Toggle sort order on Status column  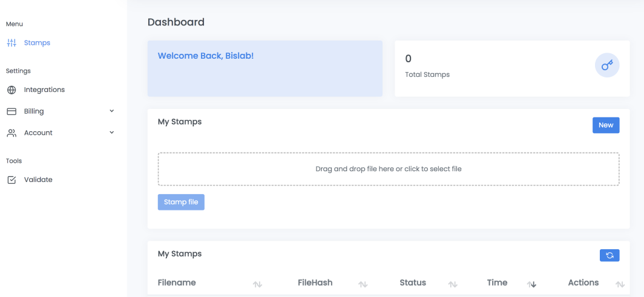click(x=453, y=284)
